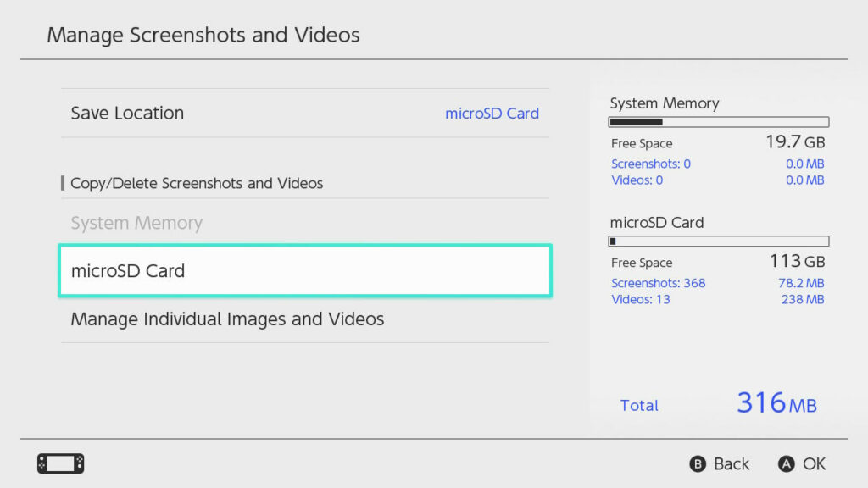The height and width of the screenshot is (488, 868).
Task: Click the System Memory usage bar
Action: pyautogui.click(x=719, y=122)
